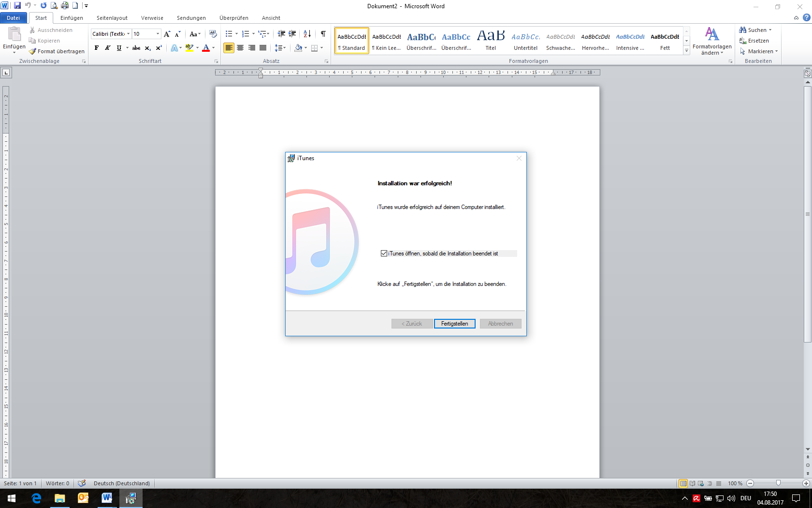
Task: Uncheck iTunes öffnen after installation checkbox
Action: pyautogui.click(x=384, y=254)
